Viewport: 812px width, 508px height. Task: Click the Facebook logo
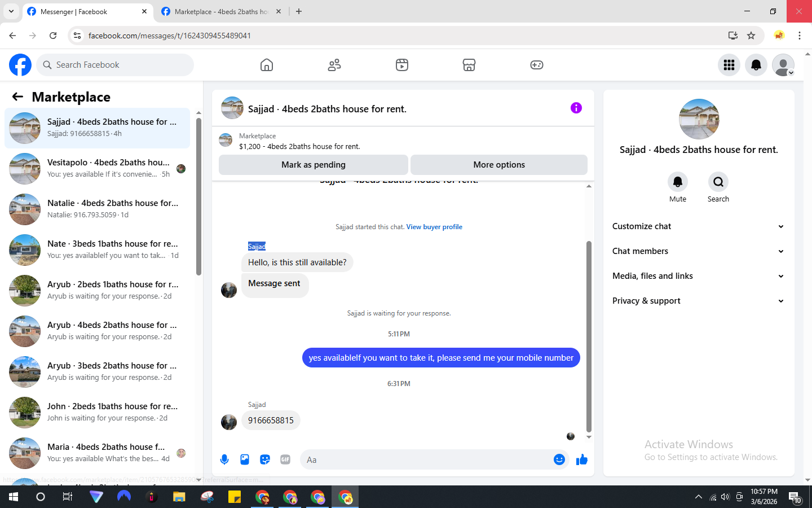tap(20, 65)
